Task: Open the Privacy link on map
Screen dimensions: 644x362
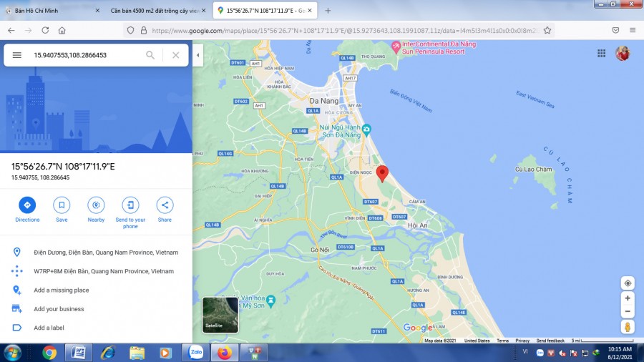Action: (522, 341)
